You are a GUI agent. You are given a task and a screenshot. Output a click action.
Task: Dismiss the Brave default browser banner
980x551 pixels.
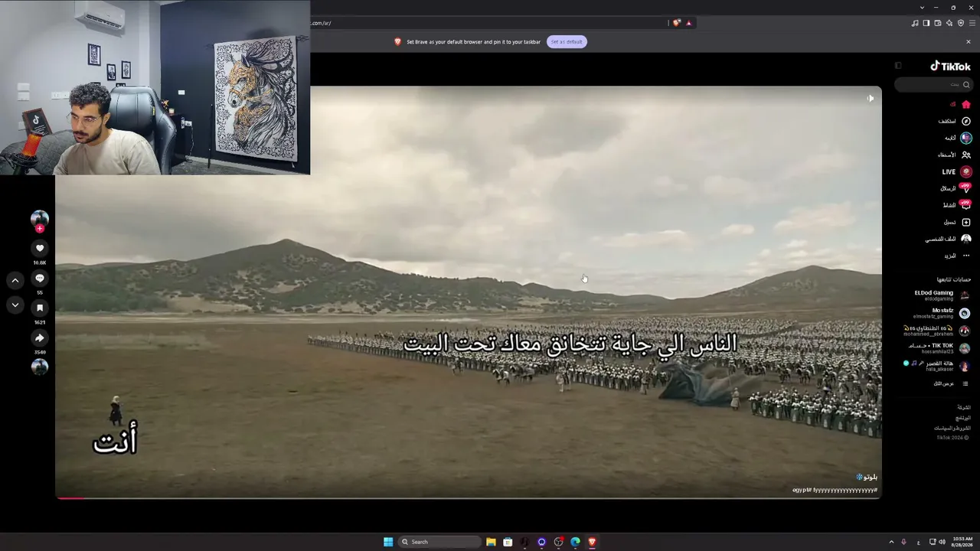(x=968, y=41)
